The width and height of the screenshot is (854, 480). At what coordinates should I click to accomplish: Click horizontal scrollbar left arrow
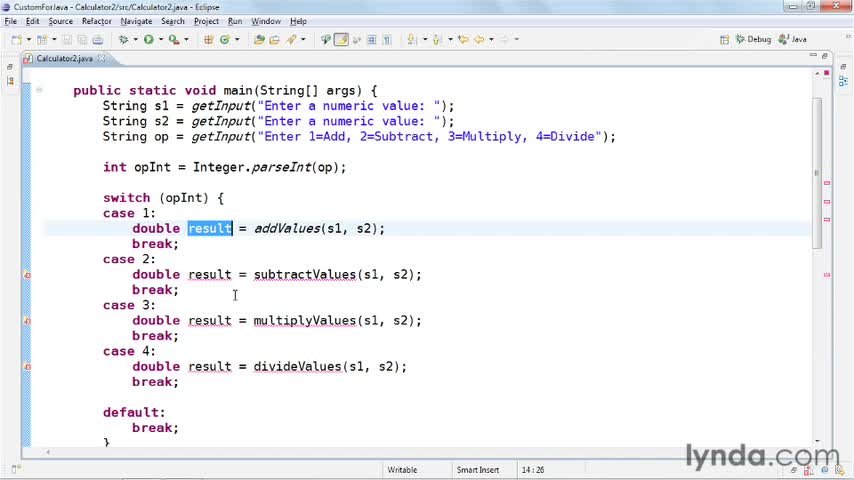[48, 452]
